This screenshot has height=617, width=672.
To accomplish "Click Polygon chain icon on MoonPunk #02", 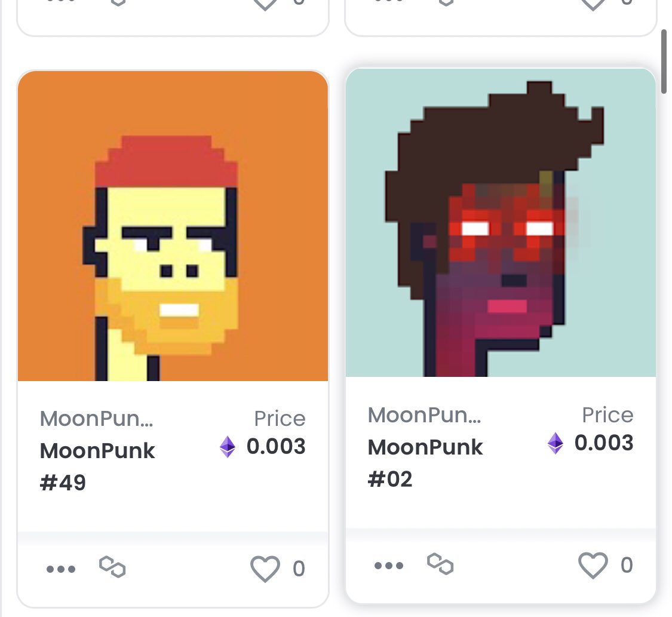I will pos(440,563).
